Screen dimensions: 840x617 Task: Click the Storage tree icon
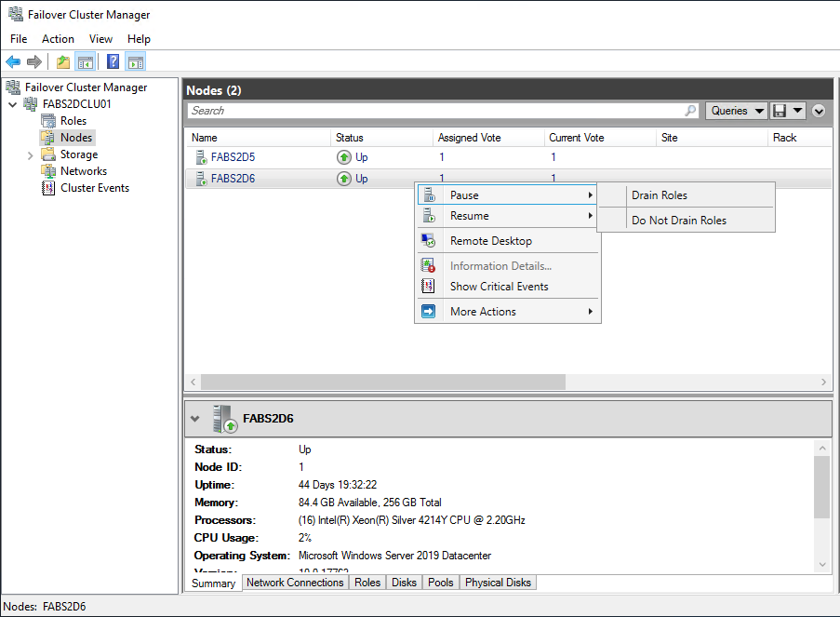[48, 154]
